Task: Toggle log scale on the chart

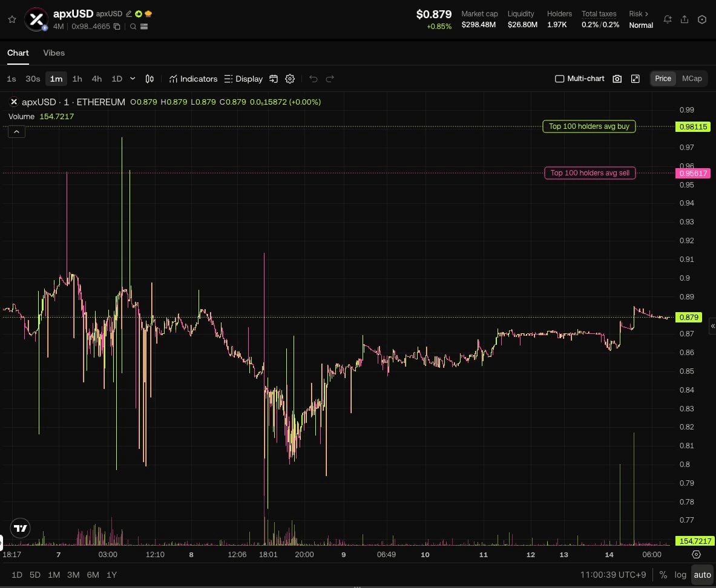Action: tap(680, 575)
